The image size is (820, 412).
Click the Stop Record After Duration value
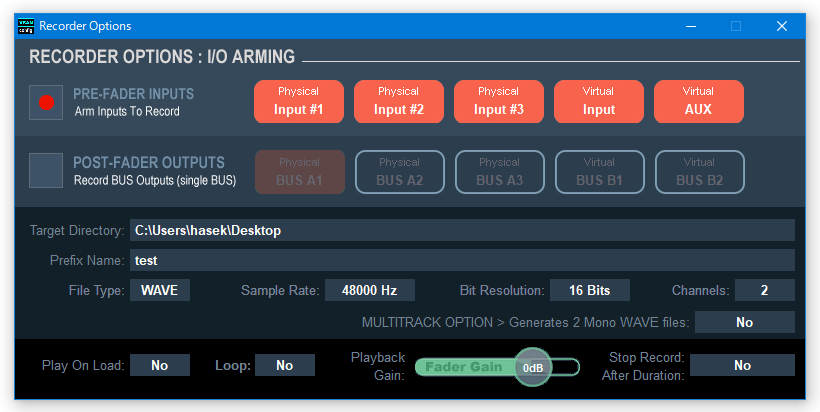point(743,365)
